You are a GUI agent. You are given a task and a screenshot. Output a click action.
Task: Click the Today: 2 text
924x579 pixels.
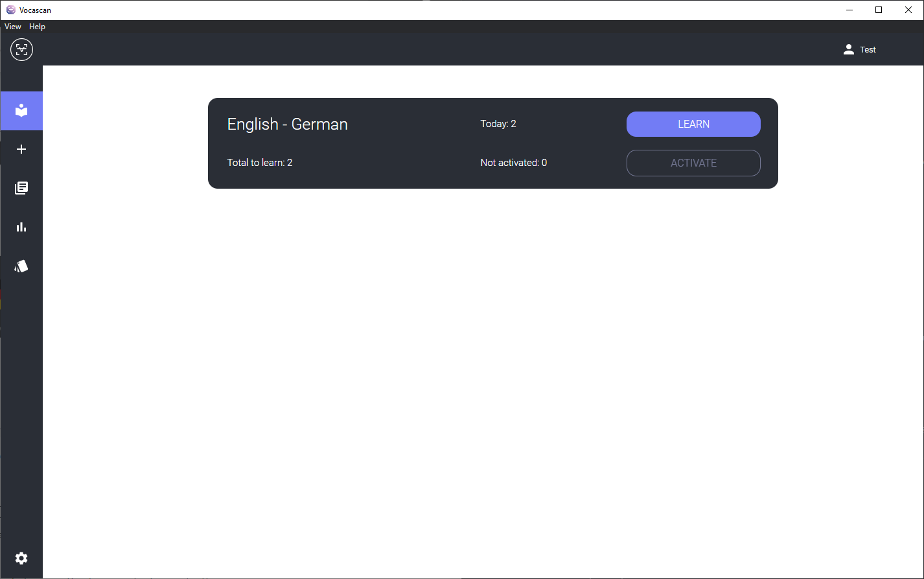[x=498, y=124]
